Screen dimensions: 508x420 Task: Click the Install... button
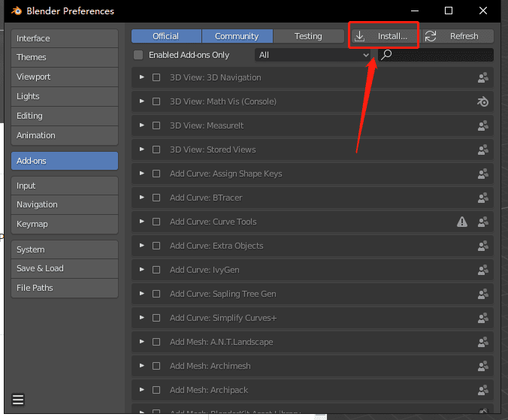383,36
